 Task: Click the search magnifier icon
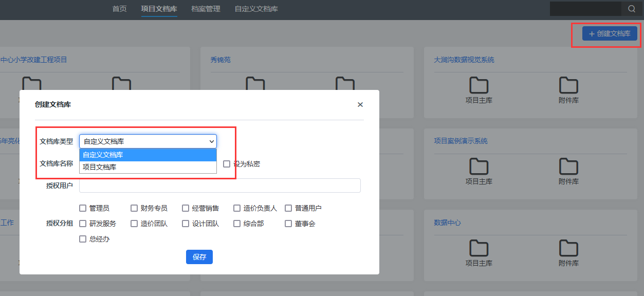pyautogui.click(x=631, y=9)
